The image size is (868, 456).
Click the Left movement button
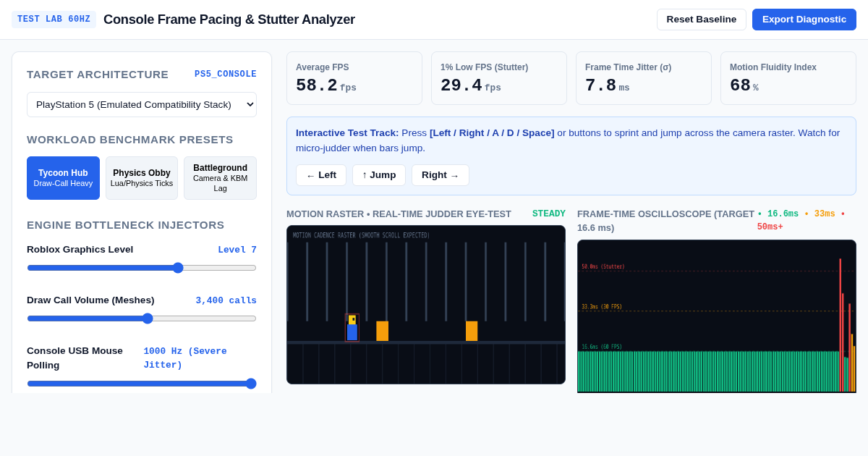click(321, 175)
